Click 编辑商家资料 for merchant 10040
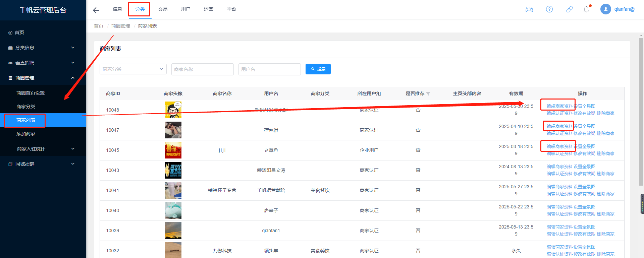 point(559,207)
